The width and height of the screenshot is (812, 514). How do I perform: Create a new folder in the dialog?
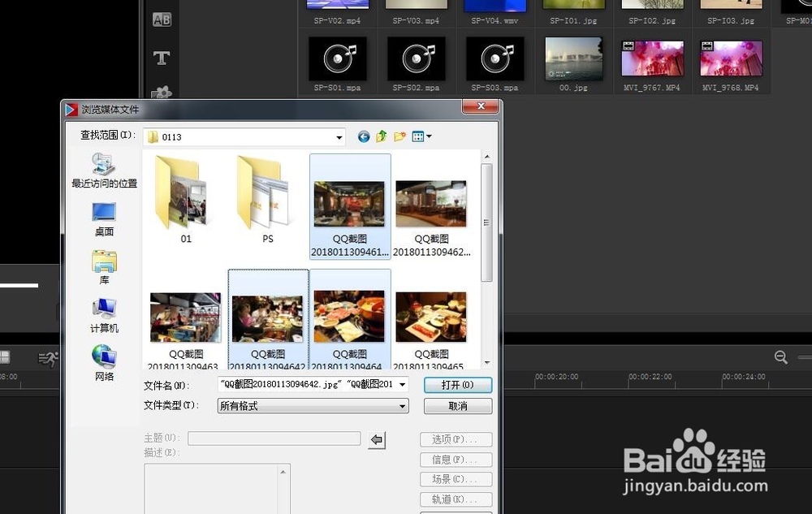point(400,136)
